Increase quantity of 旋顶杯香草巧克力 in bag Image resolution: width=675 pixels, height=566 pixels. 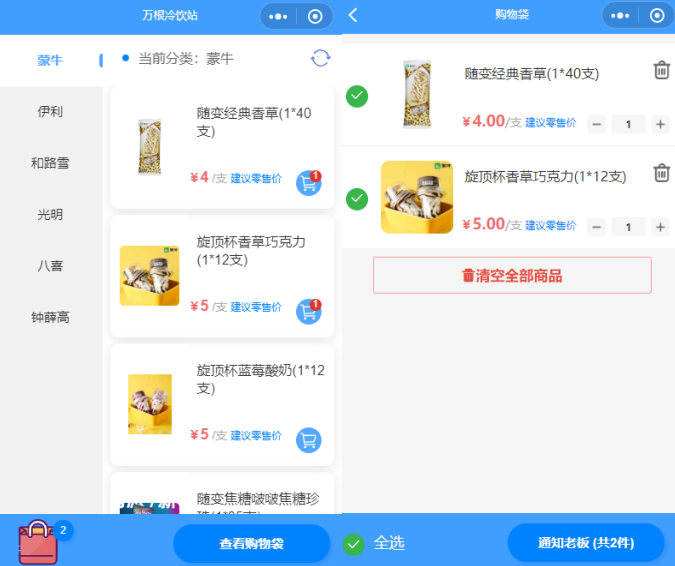click(660, 227)
